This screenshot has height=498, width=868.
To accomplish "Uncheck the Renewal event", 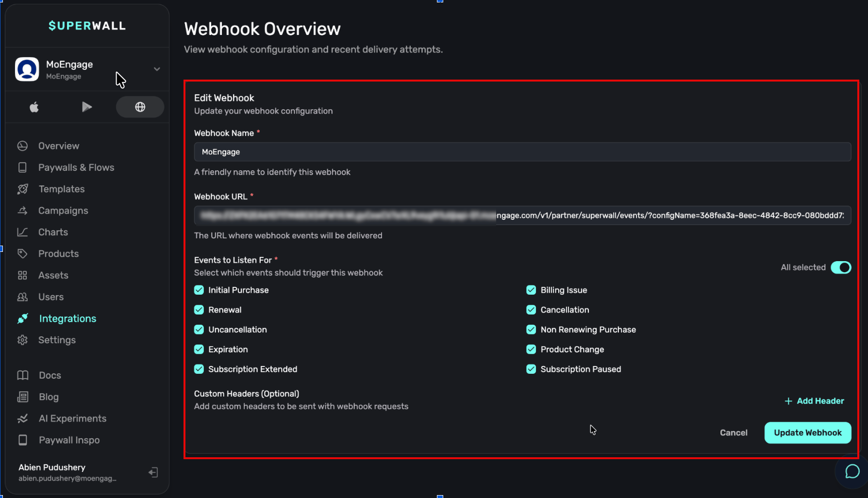I will 199,310.
